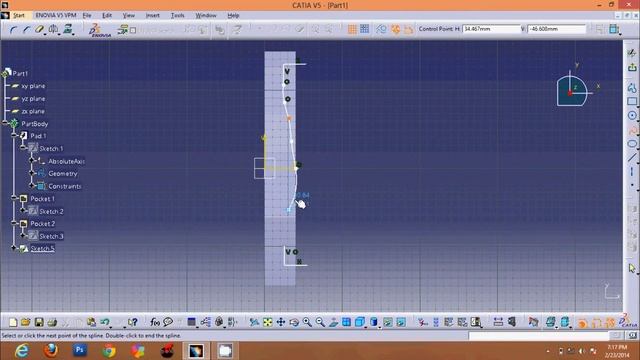The width and height of the screenshot is (640, 360).
Task: Select the Circle sketch tool
Action: click(632, 116)
